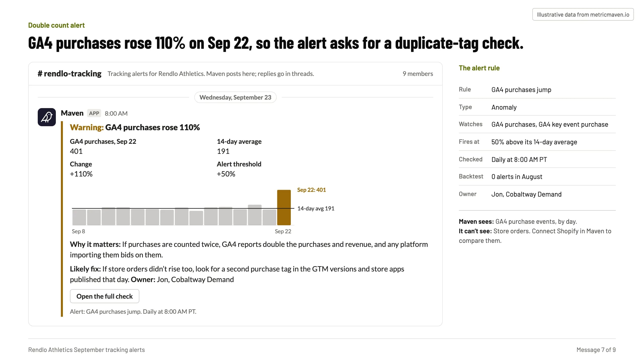
Task: Click Daily at 8:00 AM PT value
Action: (519, 160)
